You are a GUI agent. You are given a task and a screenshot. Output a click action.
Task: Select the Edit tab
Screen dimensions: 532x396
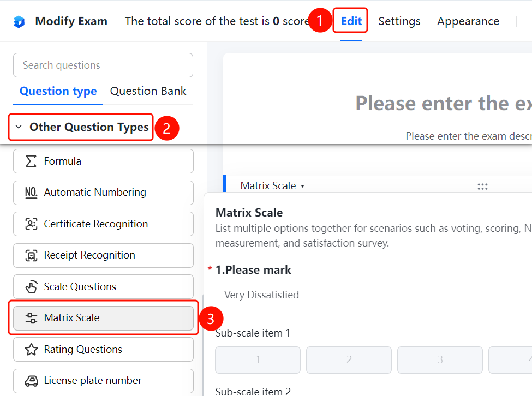(351, 21)
